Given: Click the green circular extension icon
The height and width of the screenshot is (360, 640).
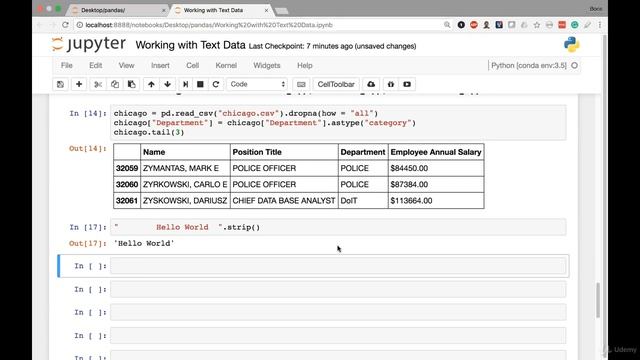Looking at the screenshot, I should tap(574, 25).
